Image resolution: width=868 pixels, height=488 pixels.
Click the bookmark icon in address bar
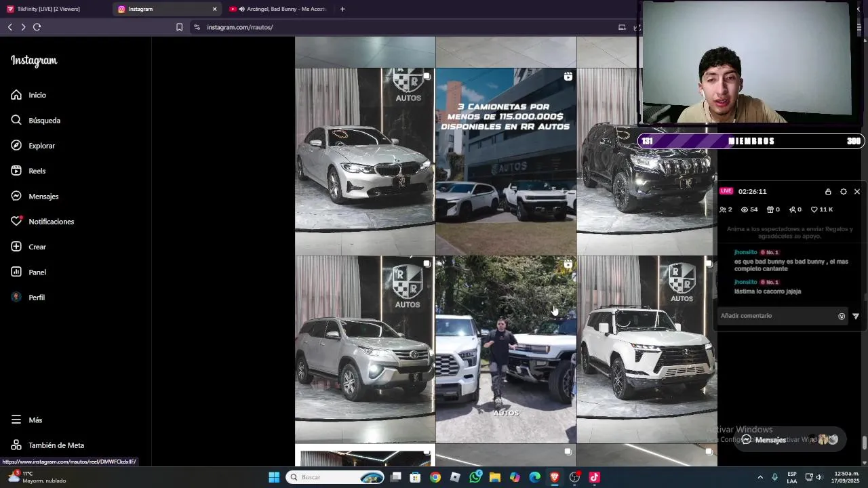click(179, 27)
